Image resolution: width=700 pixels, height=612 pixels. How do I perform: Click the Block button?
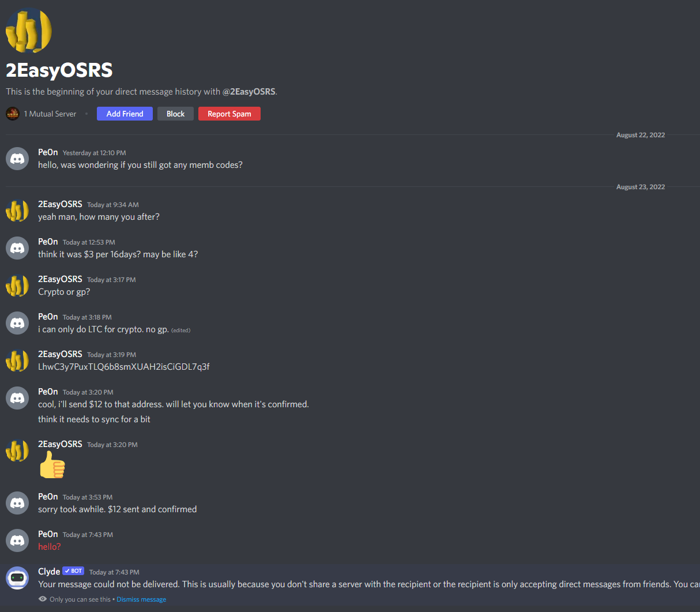(x=175, y=114)
